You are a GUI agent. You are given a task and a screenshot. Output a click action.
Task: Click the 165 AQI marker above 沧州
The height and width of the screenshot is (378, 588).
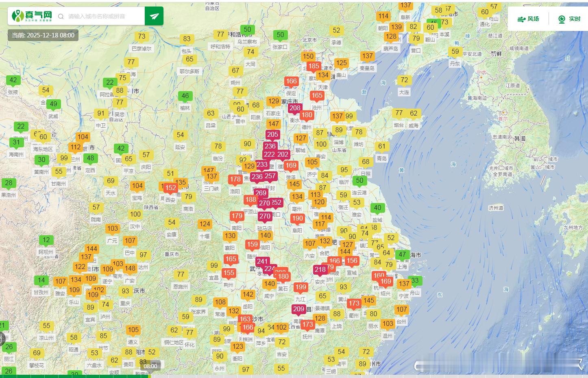(317, 96)
